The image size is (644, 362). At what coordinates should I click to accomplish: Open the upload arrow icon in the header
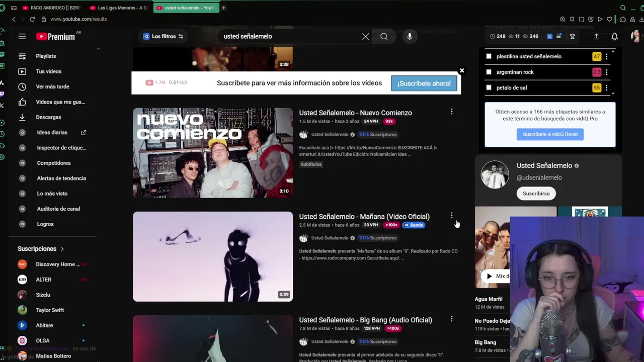(x=596, y=36)
